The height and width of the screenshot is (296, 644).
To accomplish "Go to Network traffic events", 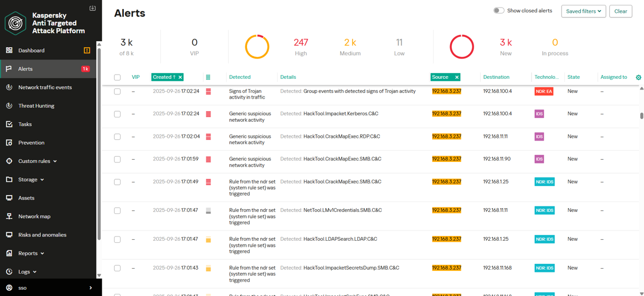I will click(44, 87).
